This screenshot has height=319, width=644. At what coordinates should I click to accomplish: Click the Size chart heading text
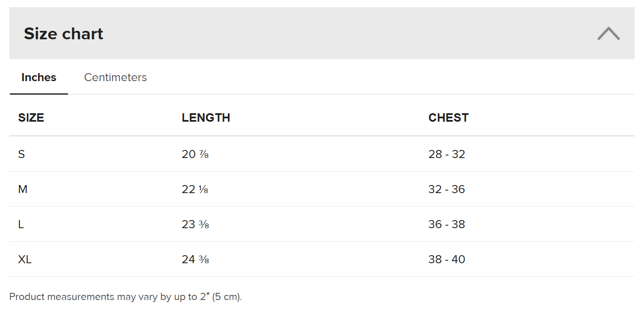tap(63, 34)
